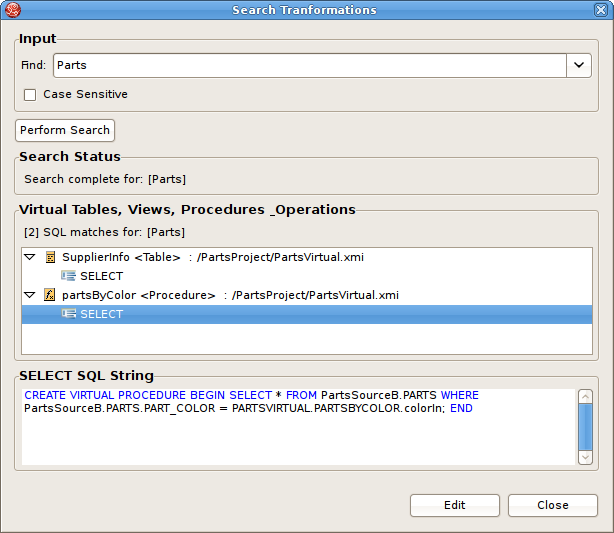Click '[2] SQL matches for: [Parts]' text
This screenshot has width=614, height=533.
[x=104, y=232]
